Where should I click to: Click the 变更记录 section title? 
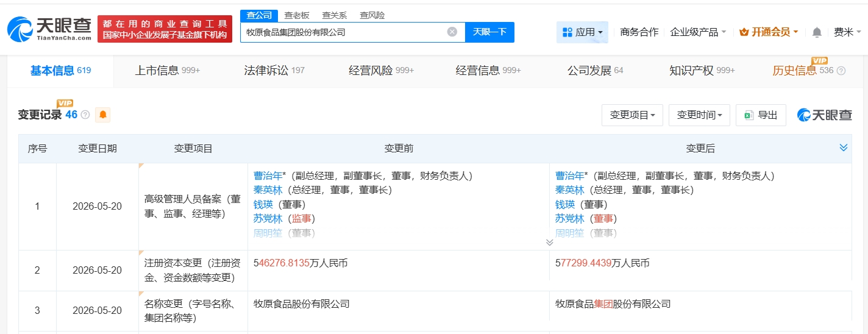40,115
